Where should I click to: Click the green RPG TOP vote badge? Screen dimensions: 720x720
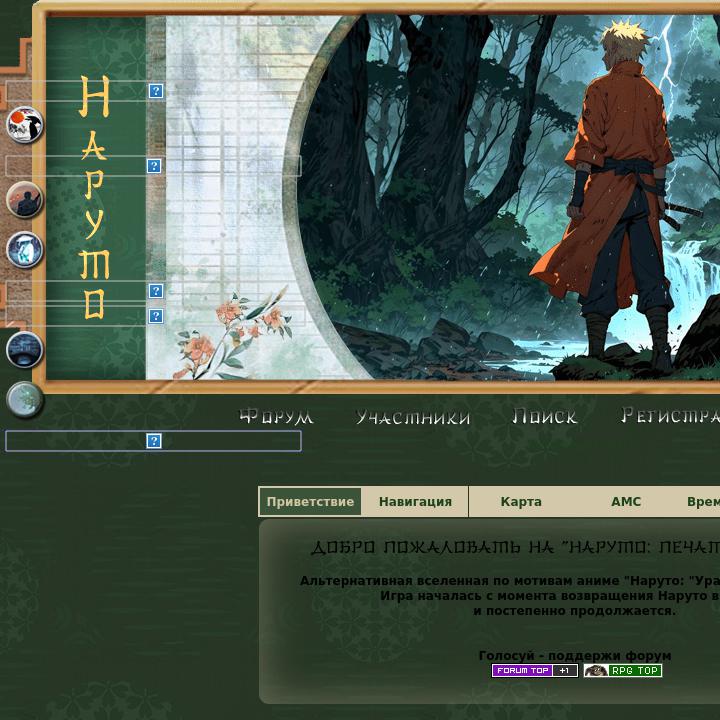tap(623, 671)
